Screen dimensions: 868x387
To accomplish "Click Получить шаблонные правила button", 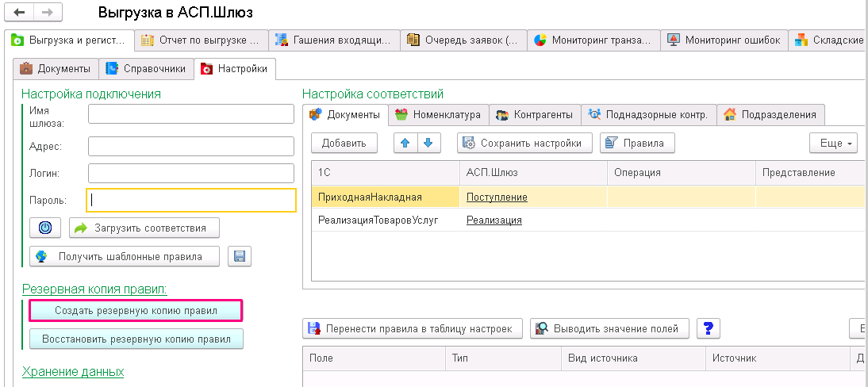I will tap(125, 256).
